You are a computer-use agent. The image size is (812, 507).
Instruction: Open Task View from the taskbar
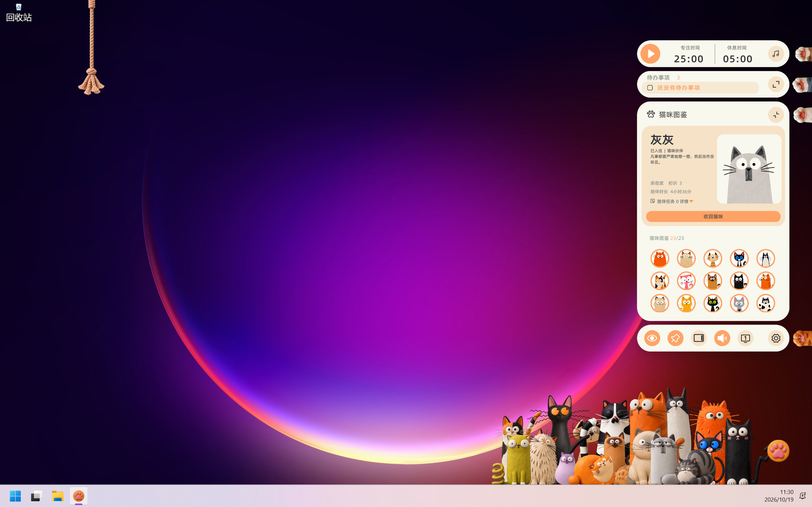coord(36,496)
